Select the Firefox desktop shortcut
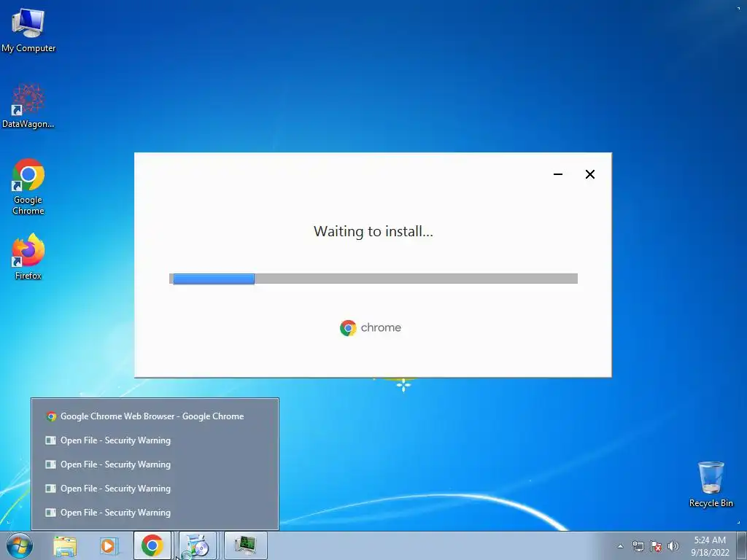Image resolution: width=747 pixels, height=560 pixels. tap(28, 257)
